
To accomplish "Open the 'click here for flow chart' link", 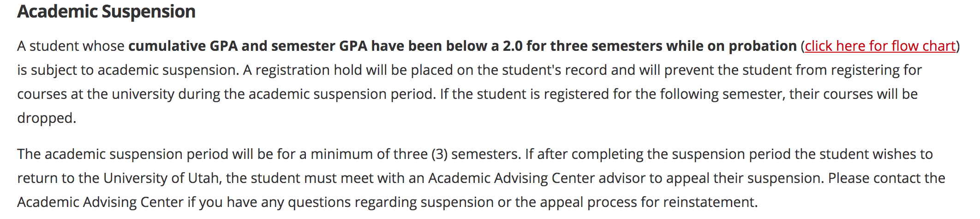I will 880,46.
